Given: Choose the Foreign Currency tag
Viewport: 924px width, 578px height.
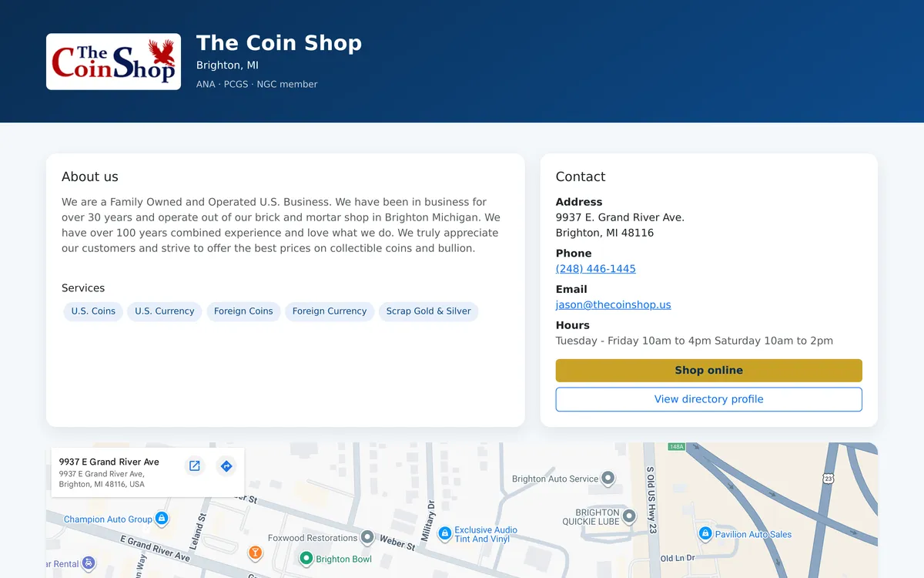Looking at the screenshot, I should [x=330, y=311].
